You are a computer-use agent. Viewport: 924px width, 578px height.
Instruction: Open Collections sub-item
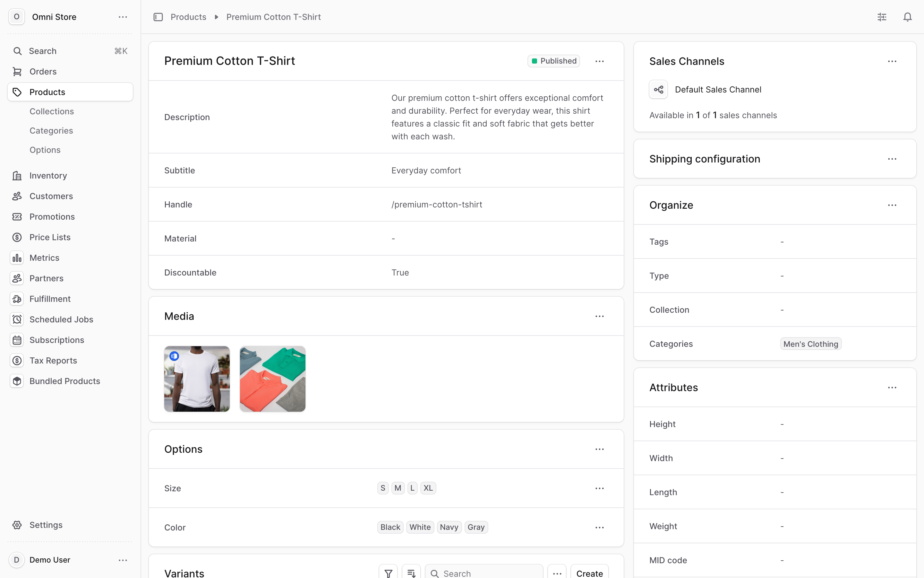[x=52, y=111]
